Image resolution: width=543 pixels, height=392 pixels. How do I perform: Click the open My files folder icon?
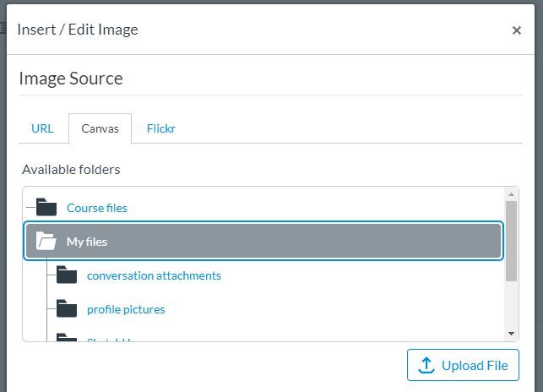pos(46,241)
